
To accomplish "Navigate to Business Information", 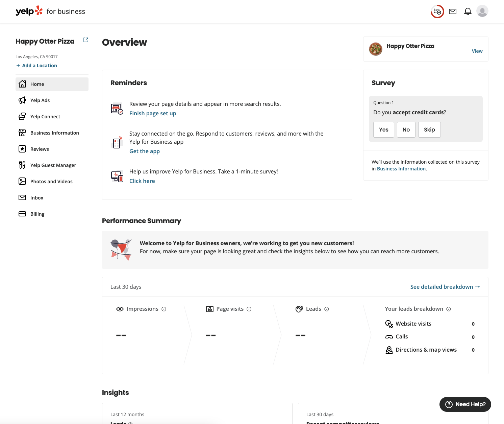I will 52,133.
